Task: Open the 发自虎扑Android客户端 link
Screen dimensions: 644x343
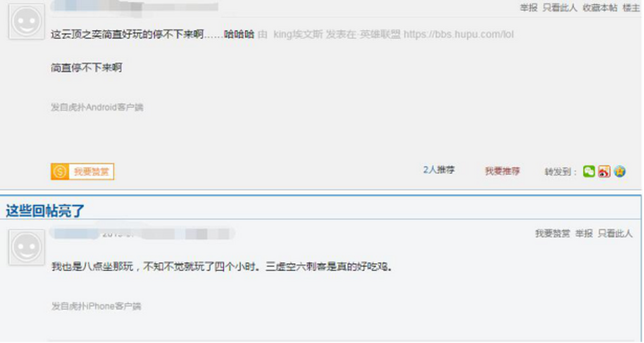Action: tap(97, 107)
